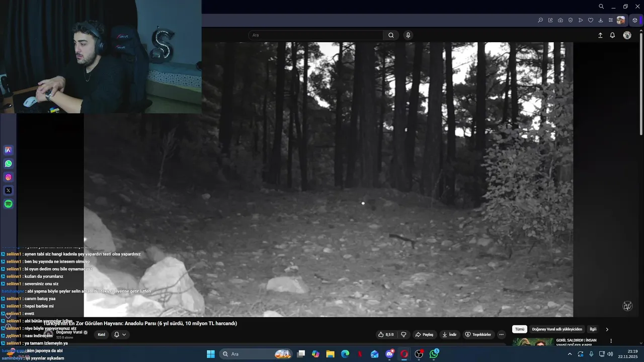Image resolution: width=644 pixels, height=362 pixels.
Task: Click the edit/note icon in address bar
Action: coord(550,20)
